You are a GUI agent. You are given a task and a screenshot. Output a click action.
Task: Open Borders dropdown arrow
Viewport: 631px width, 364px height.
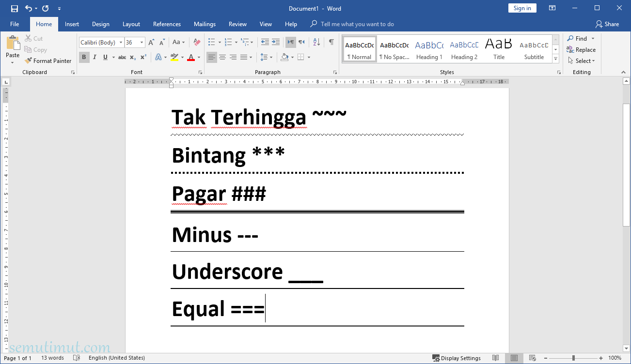pyautogui.click(x=309, y=57)
